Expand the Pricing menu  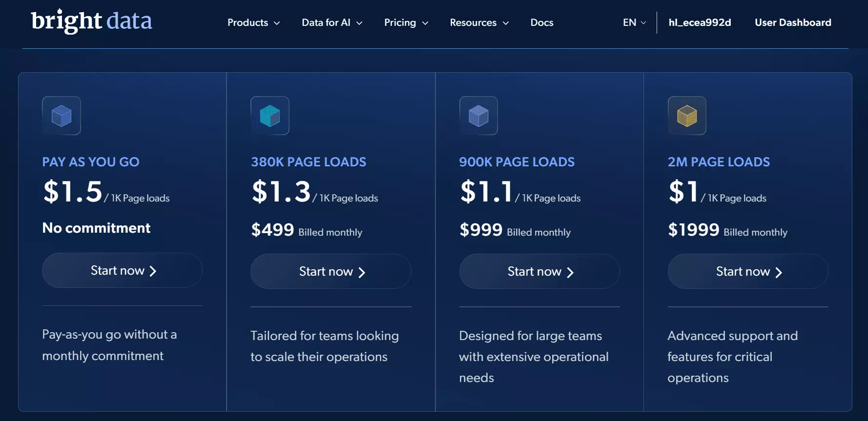pos(406,22)
